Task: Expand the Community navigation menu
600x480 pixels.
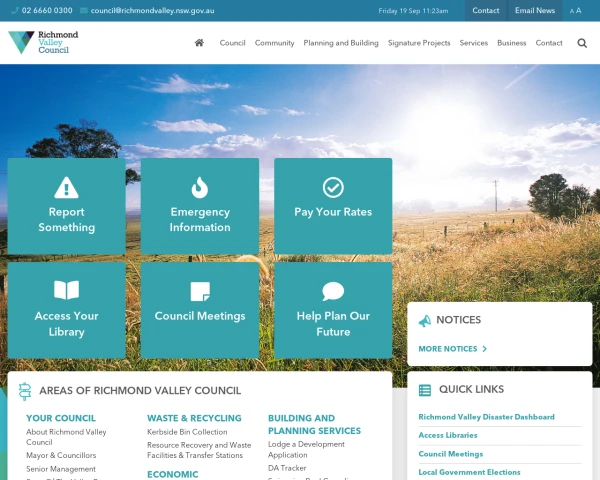Action: [274, 43]
